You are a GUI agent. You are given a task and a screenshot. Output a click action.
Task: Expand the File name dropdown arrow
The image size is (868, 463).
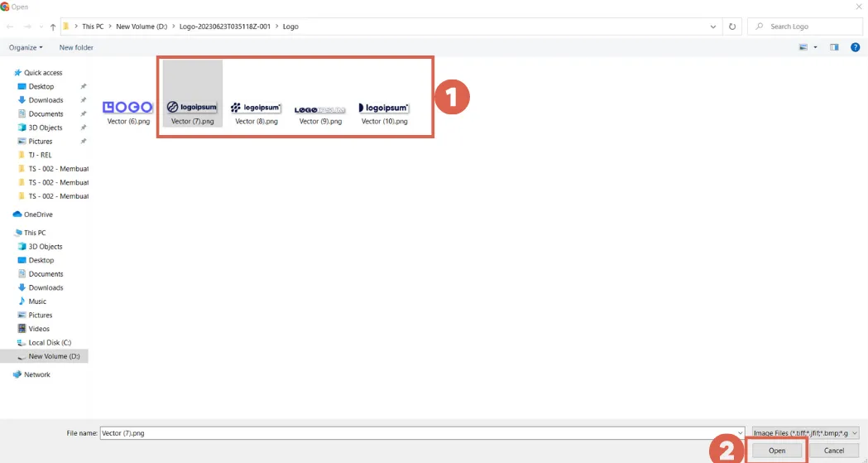click(x=740, y=433)
